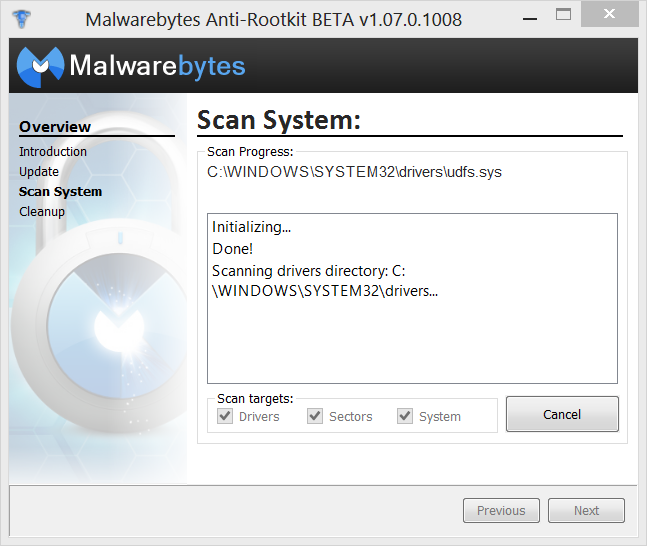Click the Anti-Rootkit title bar app icon
The width and height of the screenshot is (647, 546).
point(21,19)
